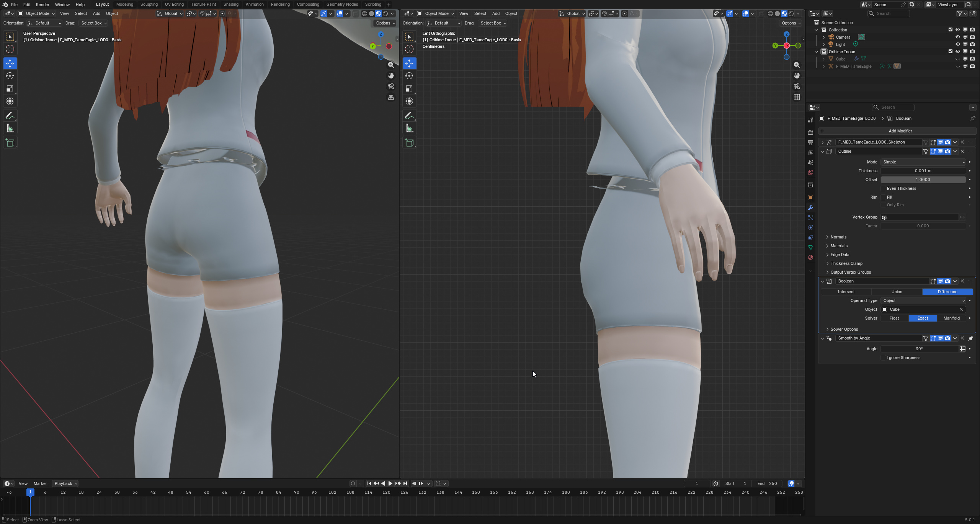This screenshot has height=524, width=980.
Task: Select the Annotate tool in right viewport
Action: [409, 116]
